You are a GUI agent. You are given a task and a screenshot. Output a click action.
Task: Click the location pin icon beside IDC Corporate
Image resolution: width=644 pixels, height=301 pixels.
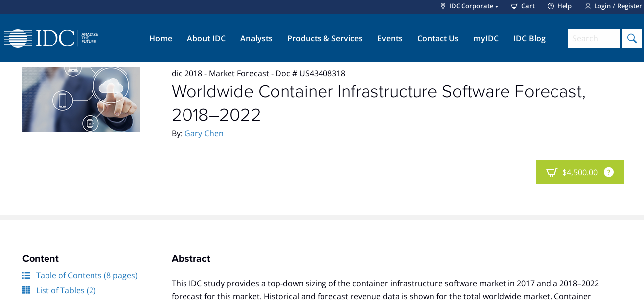(x=443, y=6)
